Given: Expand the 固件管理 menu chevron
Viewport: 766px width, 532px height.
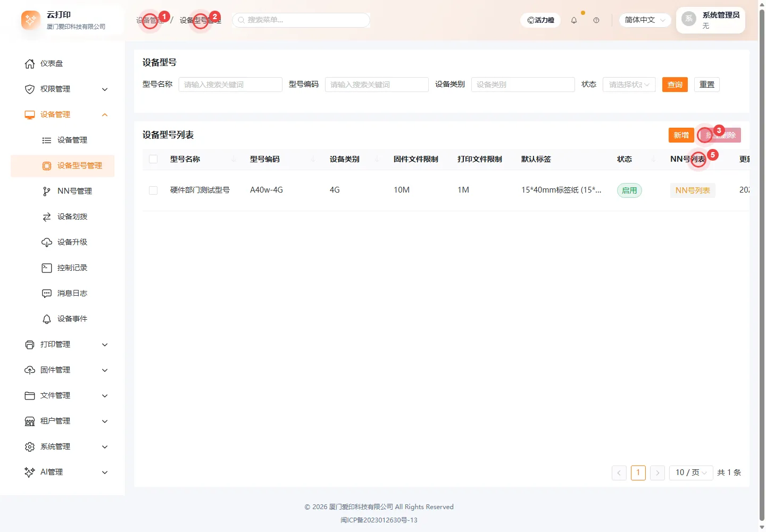Looking at the screenshot, I should click(105, 370).
